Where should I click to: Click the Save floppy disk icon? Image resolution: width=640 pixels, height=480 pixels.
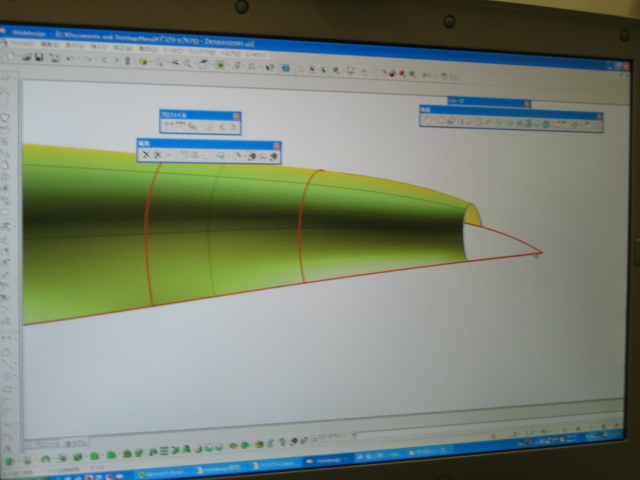pos(39,57)
